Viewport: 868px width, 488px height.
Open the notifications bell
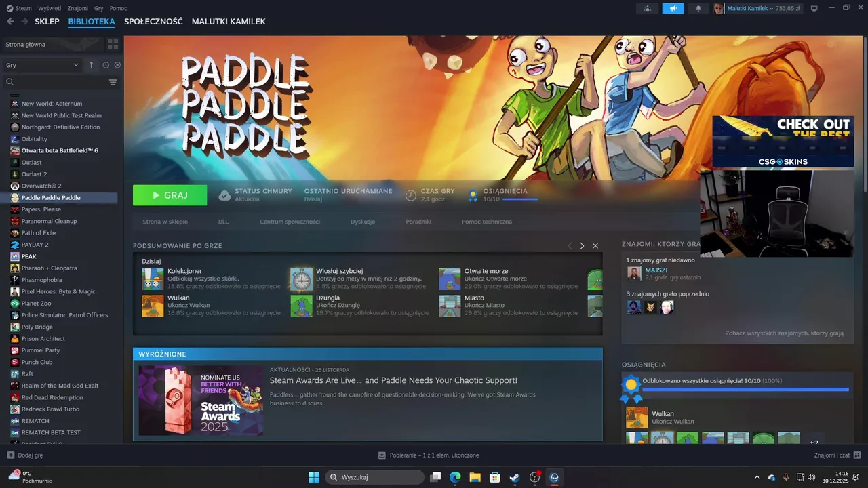coord(698,9)
